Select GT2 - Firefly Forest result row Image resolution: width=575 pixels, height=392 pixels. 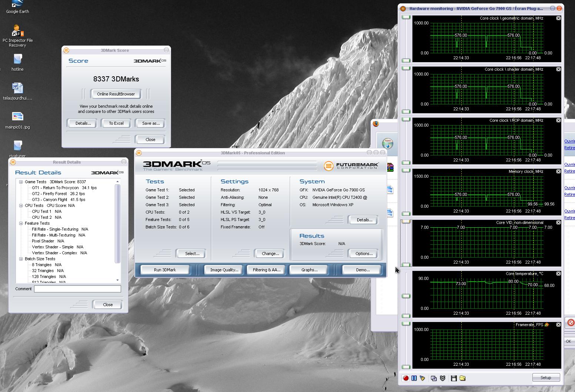click(58, 194)
